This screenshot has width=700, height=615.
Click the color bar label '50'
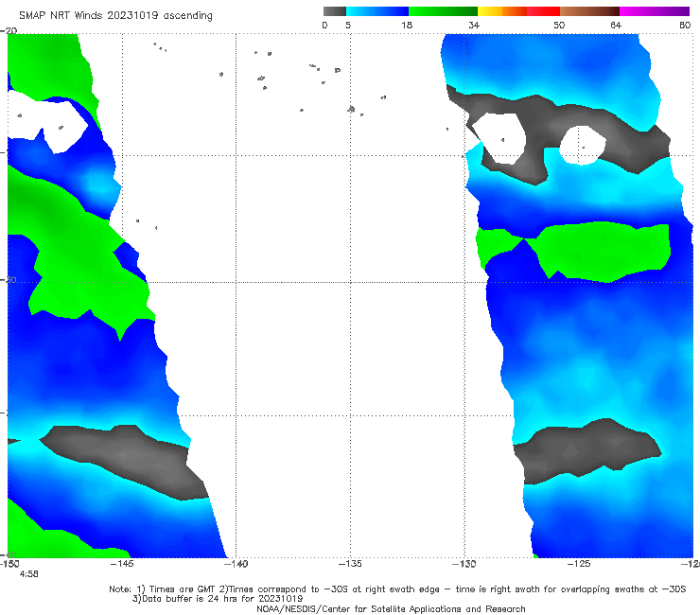(559, 25)
